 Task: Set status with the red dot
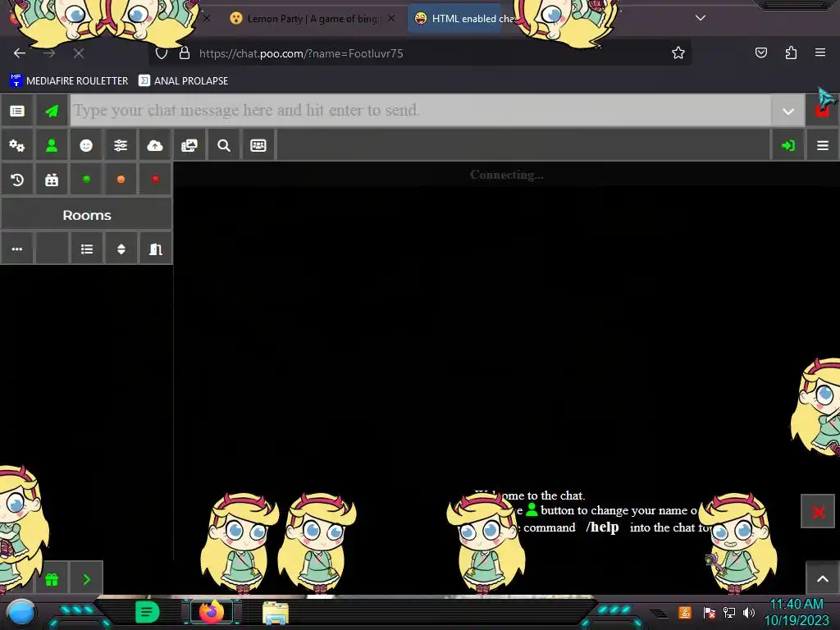pyautogui.click(x=155, y=180)
